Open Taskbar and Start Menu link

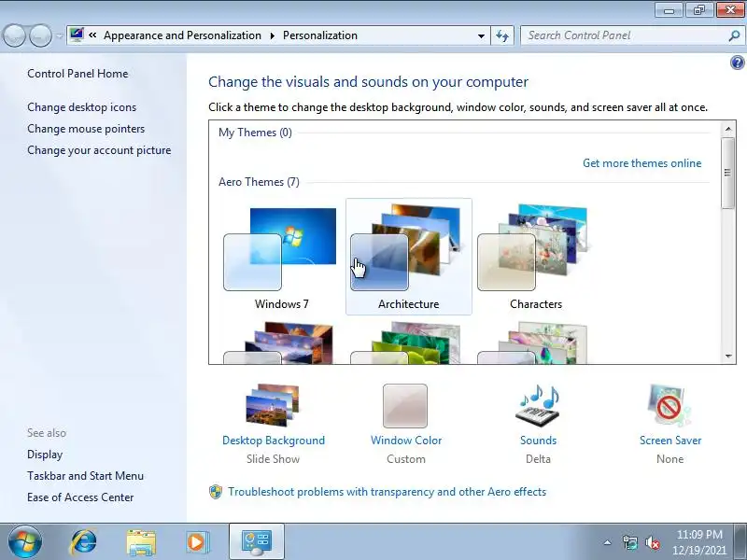(85, 476)
